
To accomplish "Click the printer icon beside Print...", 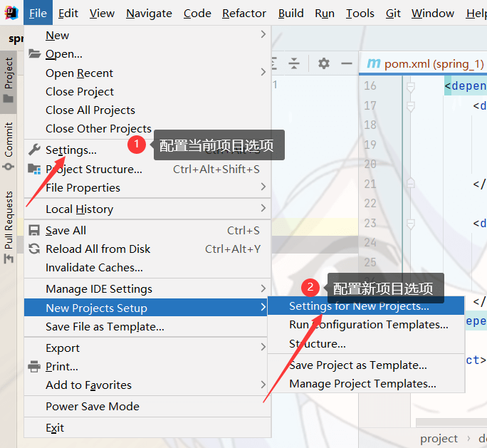I will tap(34, 367).
